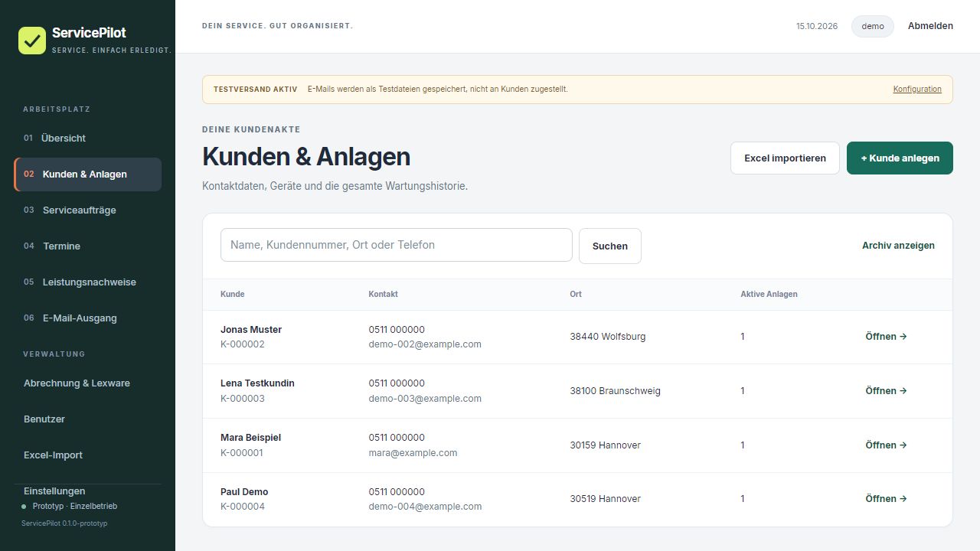Viewport: 980px width, 551px height.
Task: Go to the Benutzer page
Action: point(87,419)
